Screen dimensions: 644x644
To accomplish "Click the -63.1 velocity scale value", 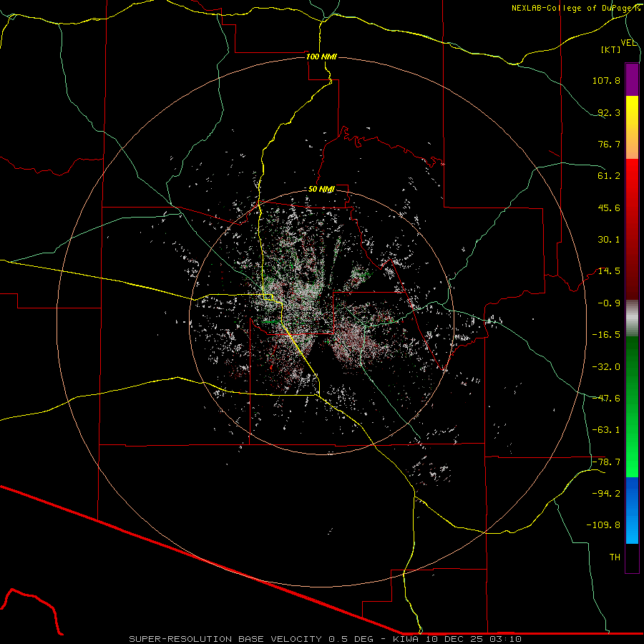I will click(x=606, y=430).
